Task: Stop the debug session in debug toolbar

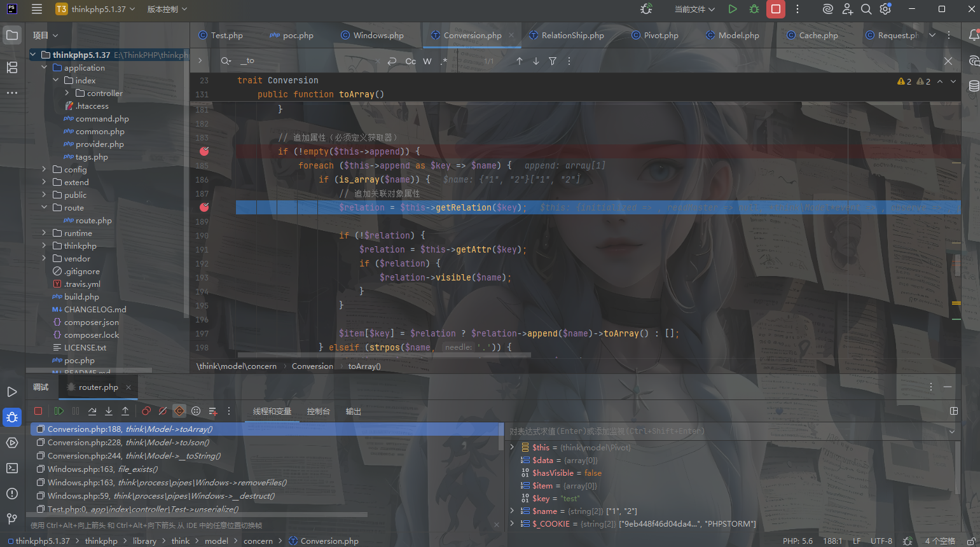Action: pos(38,412)
